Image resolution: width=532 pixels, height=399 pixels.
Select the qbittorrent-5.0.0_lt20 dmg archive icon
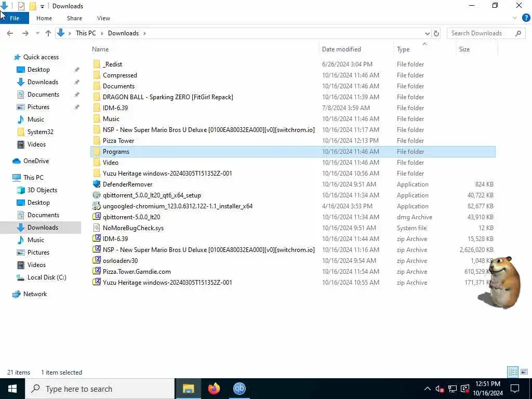click(97, 217)
